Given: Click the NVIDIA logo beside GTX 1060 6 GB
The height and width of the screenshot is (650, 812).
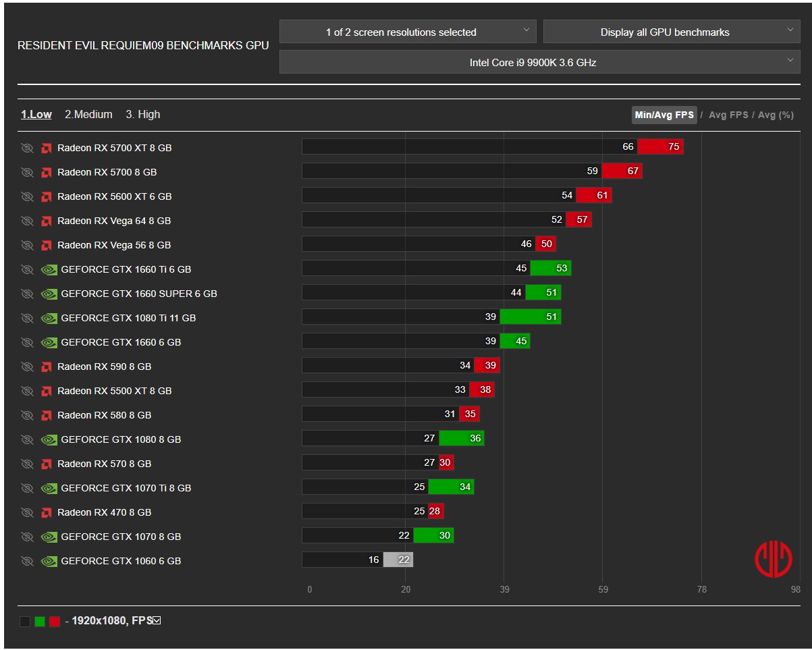Looking at the screenshot, I should coord(49,561).
